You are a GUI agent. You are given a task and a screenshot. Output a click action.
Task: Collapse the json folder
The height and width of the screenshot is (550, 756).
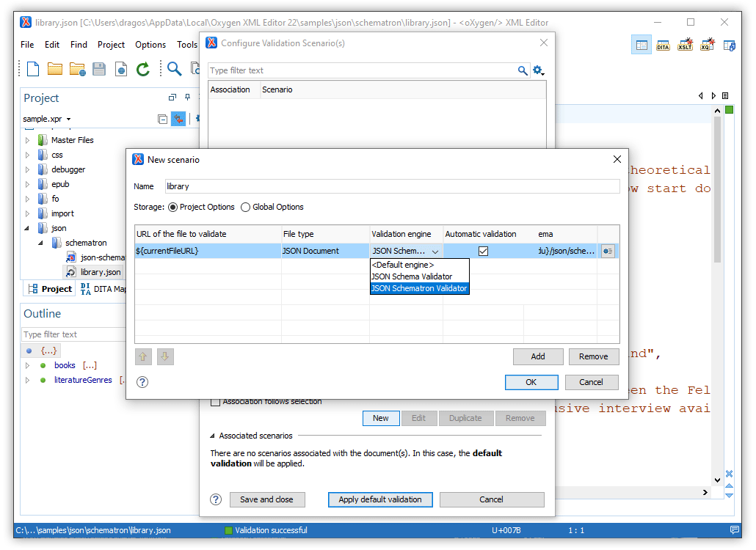coord(27,228)
